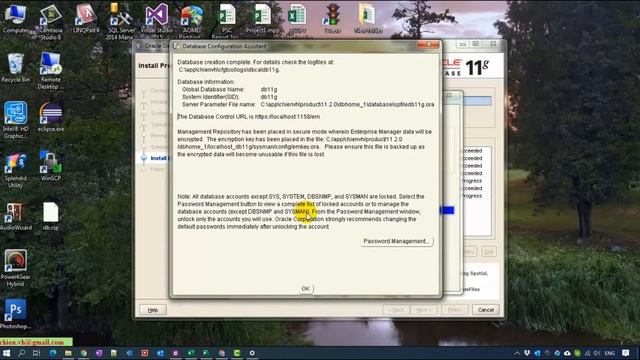Open Edge browser on taskbar
This screenshot has width=640, height=360.
pyautogui.click(x=53, y=353)
